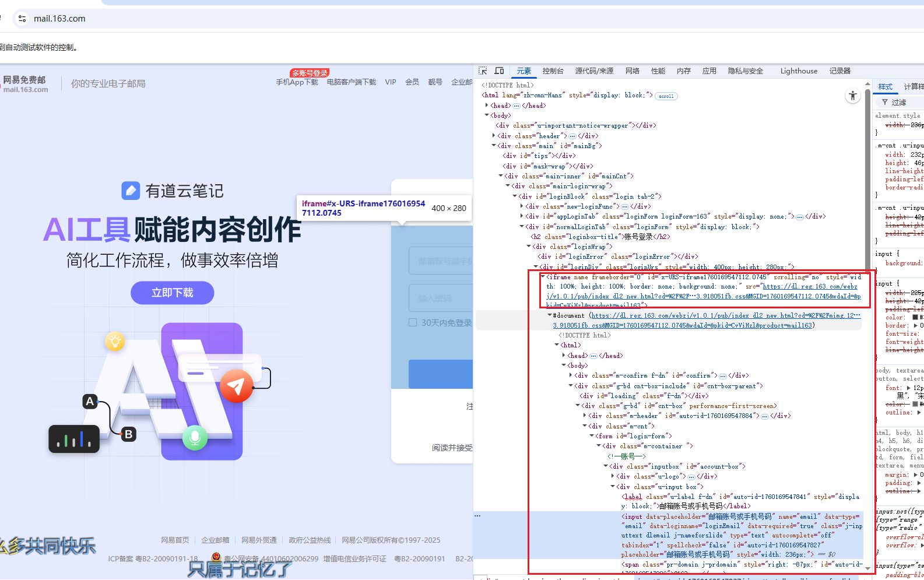Collapse the iframe x-URS node
This screenshot has height=580, width=924.
543,277
